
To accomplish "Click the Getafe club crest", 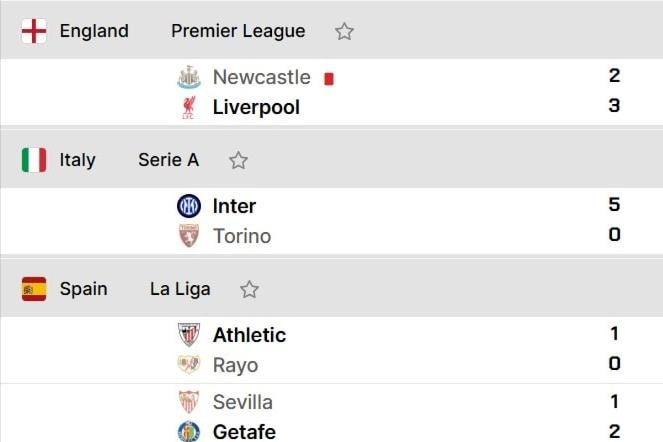I will click(189, 432).
